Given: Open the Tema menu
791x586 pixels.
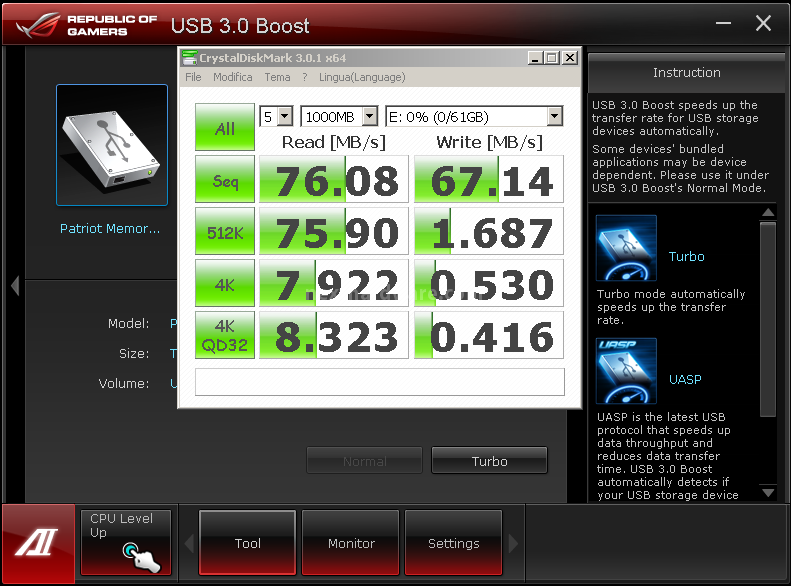Looking at the screenshot, I should pyautogui.click(x=277, y=77).
